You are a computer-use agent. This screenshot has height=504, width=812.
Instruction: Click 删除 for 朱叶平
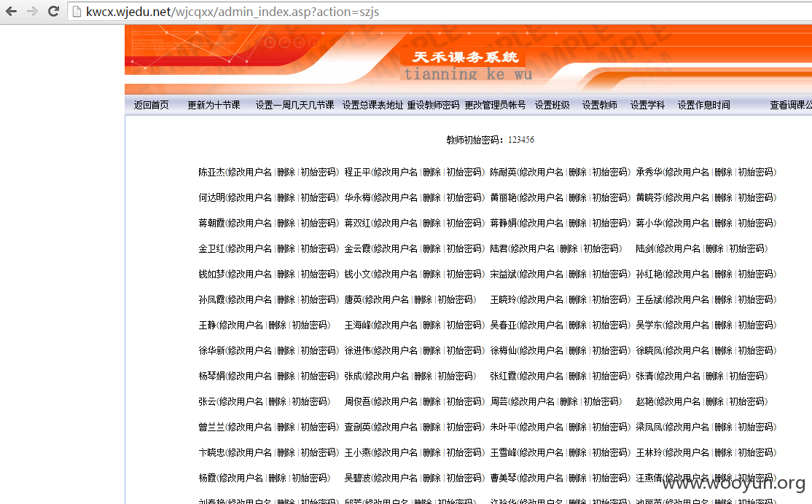(577, 427)
